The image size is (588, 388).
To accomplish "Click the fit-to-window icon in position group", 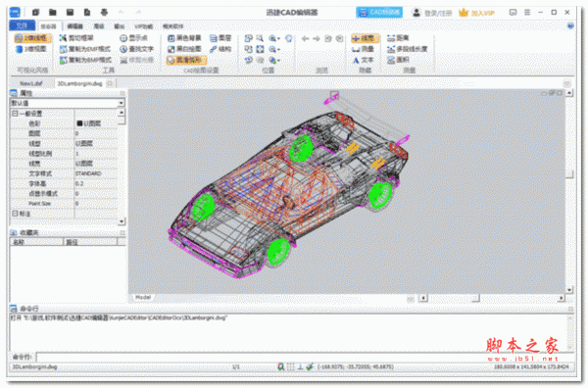I will 260,49.
